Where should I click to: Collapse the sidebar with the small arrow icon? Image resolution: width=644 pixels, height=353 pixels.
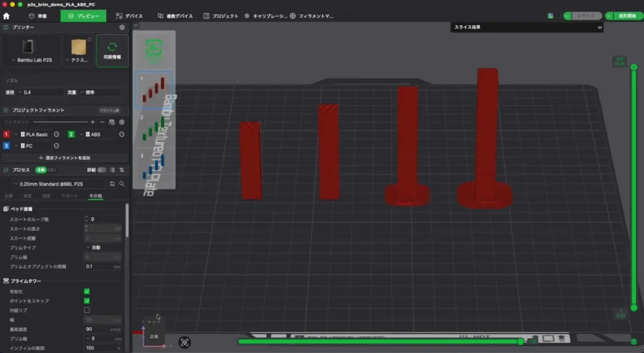tap(136, 25)
